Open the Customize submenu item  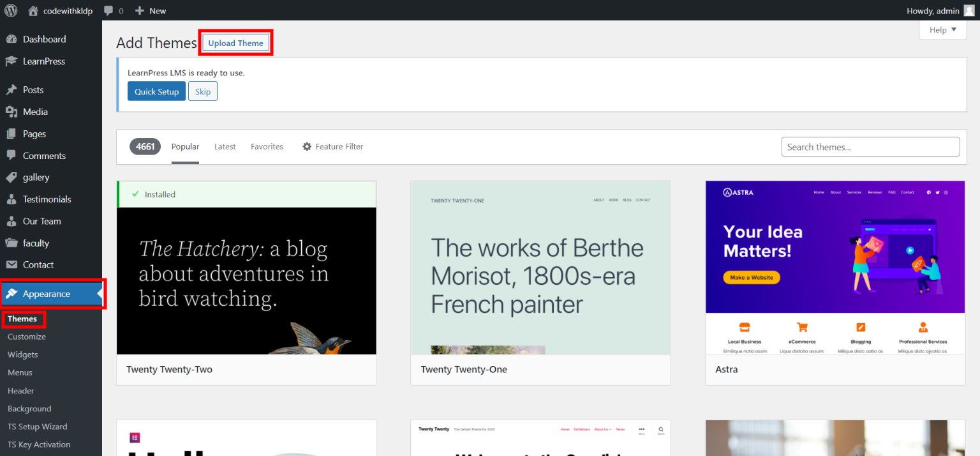pyautogui.click(x=27, y=337)
